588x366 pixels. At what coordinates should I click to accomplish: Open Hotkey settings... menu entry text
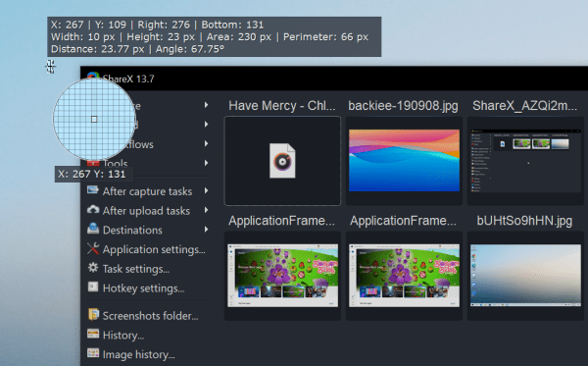(x=144, y=288)
